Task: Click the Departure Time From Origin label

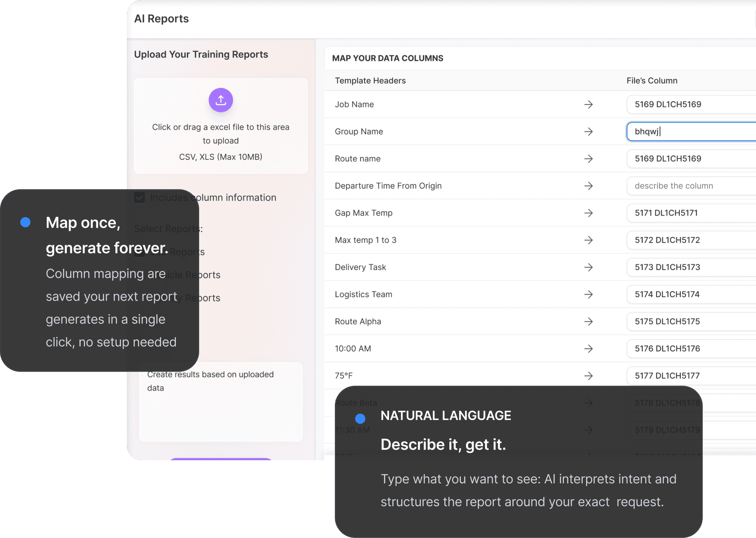Action: point(388,186)
